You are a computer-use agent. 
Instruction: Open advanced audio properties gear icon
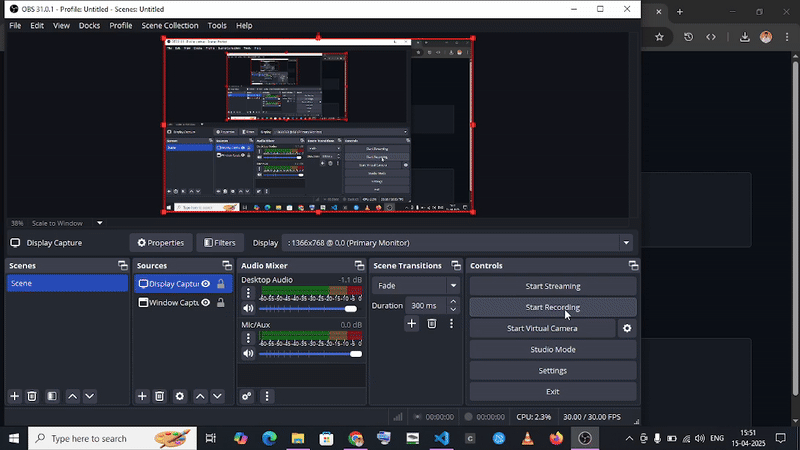coord(247,396)
